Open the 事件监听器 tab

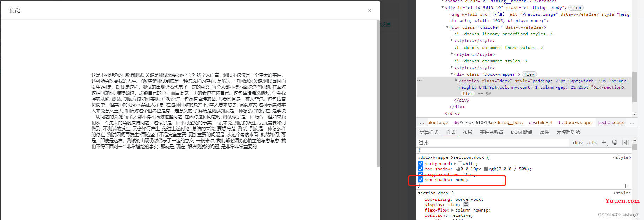click(491, 132)
